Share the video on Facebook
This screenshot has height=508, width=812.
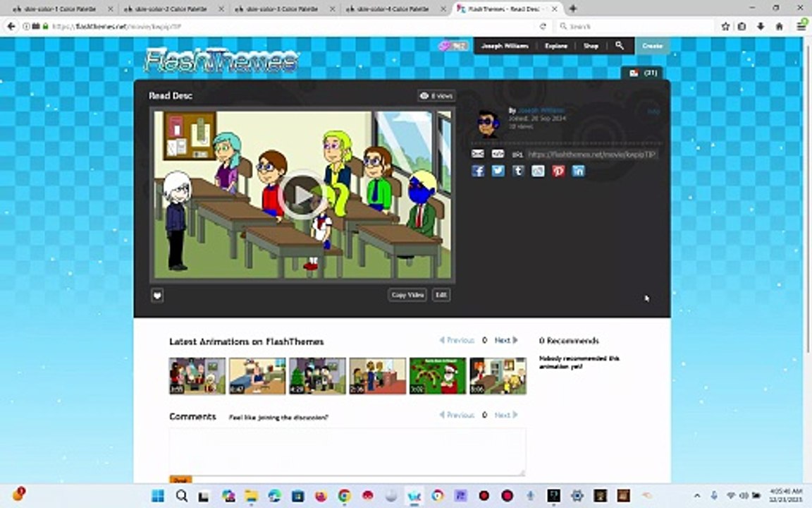478,171
